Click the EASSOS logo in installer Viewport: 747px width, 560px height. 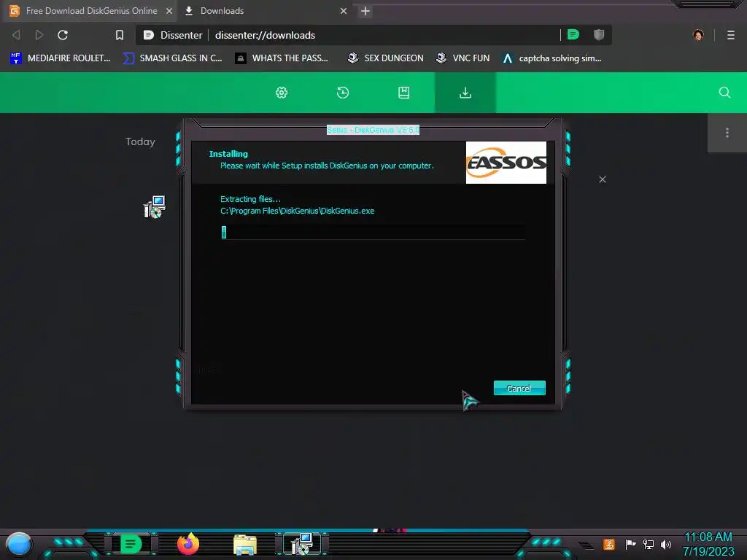(506, 163)
